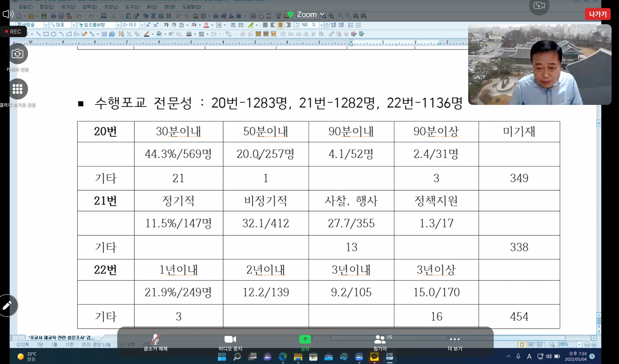
Task: Open the 보기(U) menu
Action: click(x=69, y=7)
